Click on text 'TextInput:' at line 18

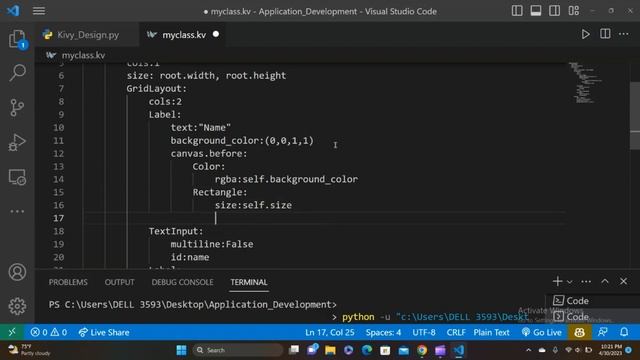click(x=176, y=231)
